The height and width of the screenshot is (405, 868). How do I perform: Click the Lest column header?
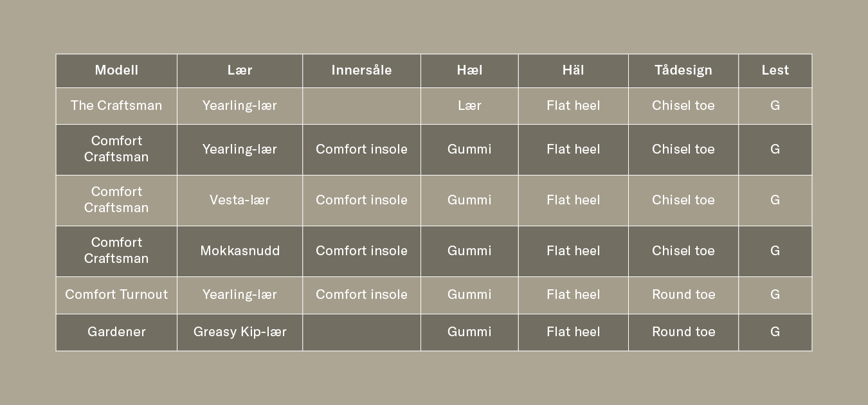[x=775, y=71]
